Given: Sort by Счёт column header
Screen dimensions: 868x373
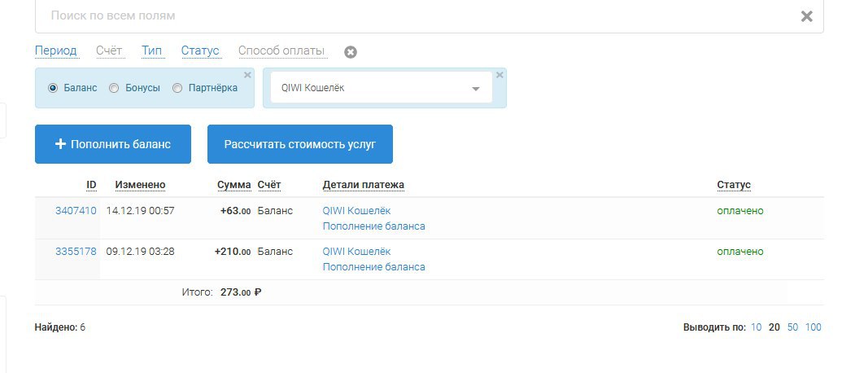Looking at the screenshot, I should tap(269, 185).
